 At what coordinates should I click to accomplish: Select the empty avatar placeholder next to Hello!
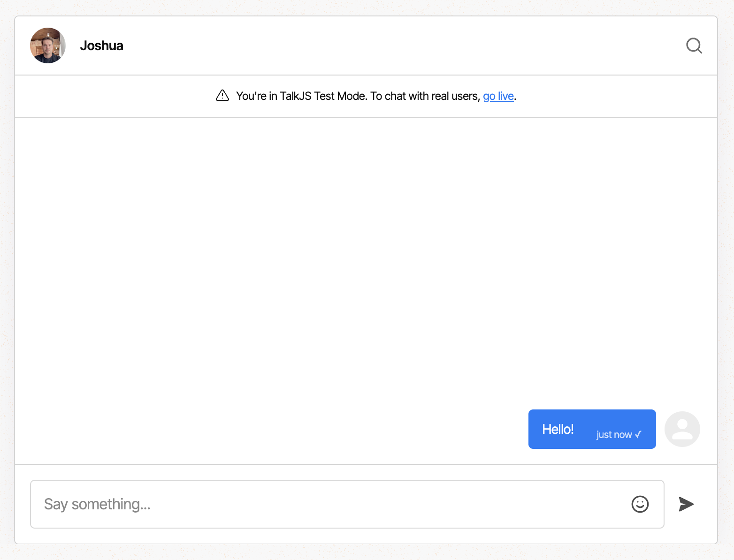682,429
